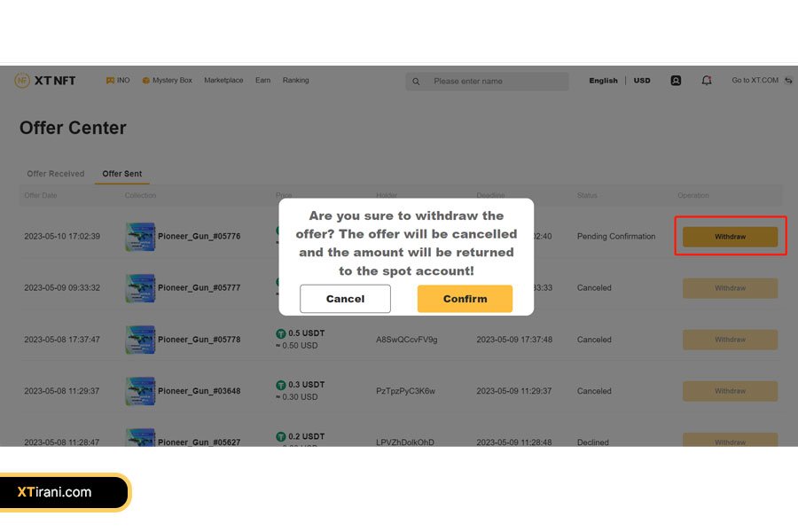Screen dimensions: 798x532
Task: Open the notifications bell icon
Action: [x=707, y=81]
